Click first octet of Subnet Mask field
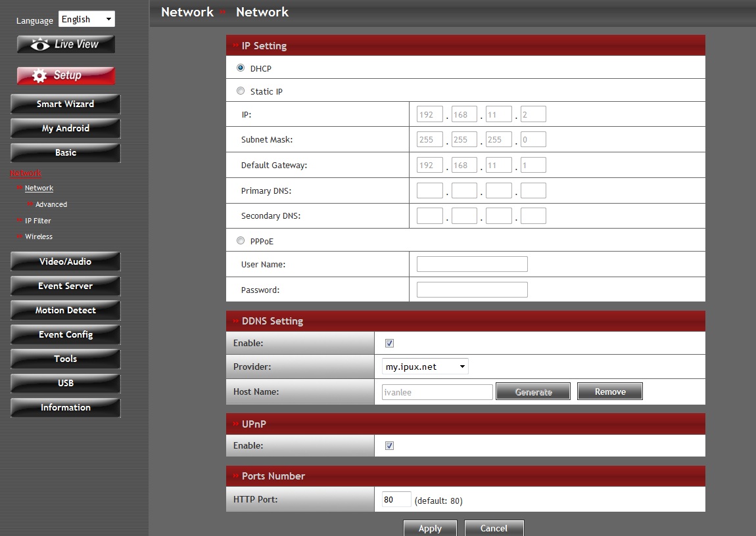The height and width of the screenshot is (536, 756). point(429,139)
